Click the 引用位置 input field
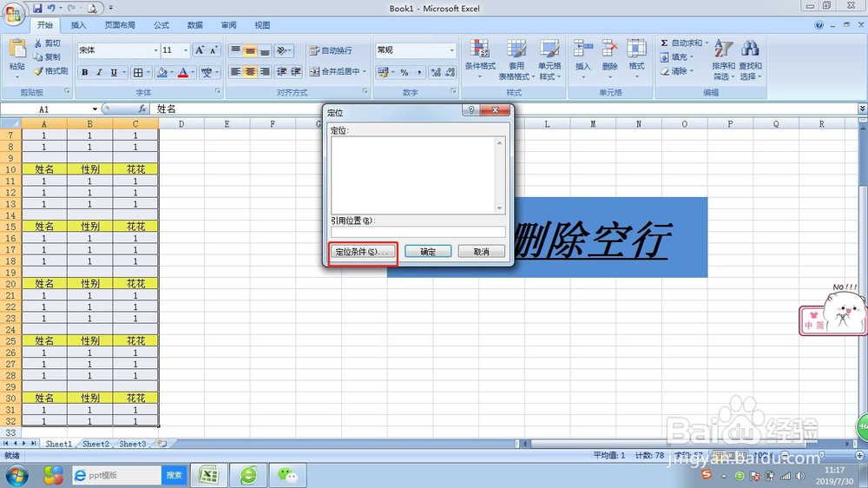868x488 pixels. [x=418, y=232]
